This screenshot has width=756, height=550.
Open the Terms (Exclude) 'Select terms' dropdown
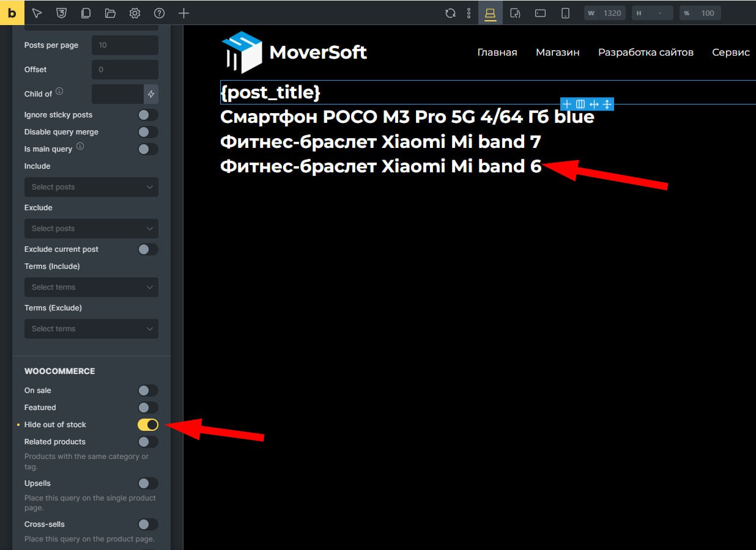click(x=91, y=329)
